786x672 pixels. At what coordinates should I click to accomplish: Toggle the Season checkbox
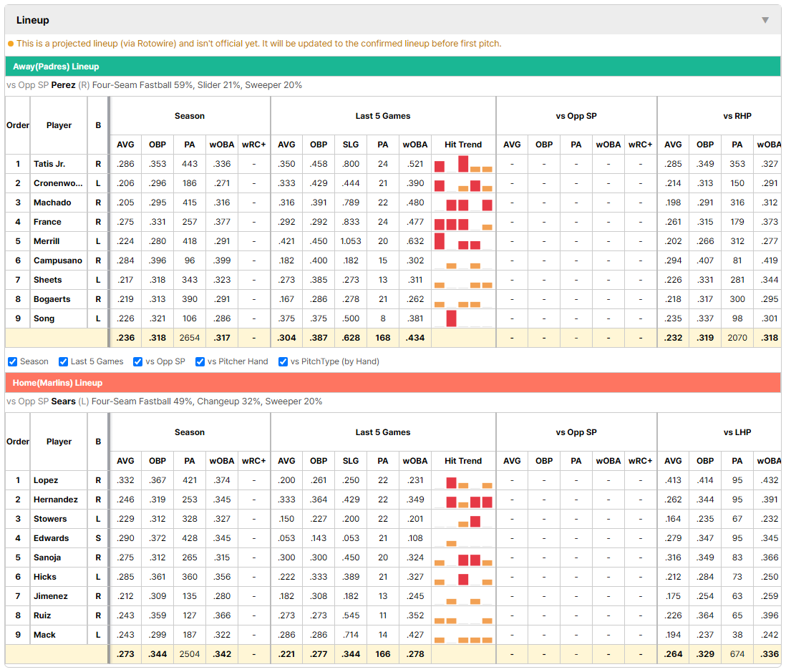13,362
